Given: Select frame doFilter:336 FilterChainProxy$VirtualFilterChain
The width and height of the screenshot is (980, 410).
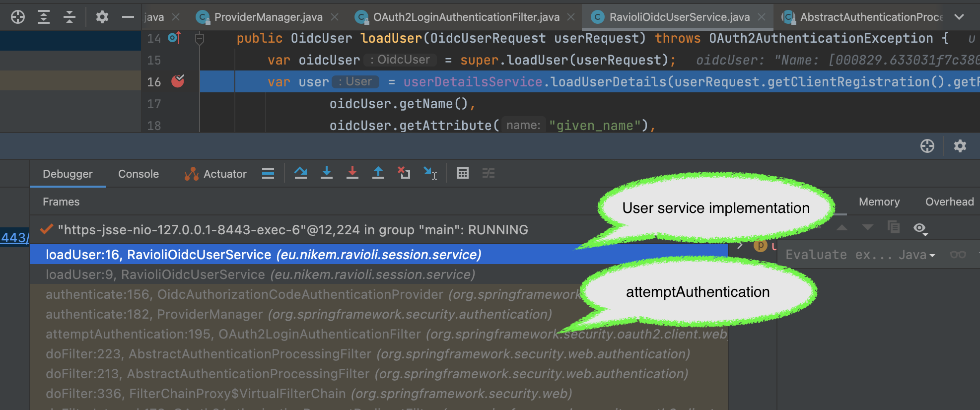Looking at the screenshot, I should tap(379, 393).
